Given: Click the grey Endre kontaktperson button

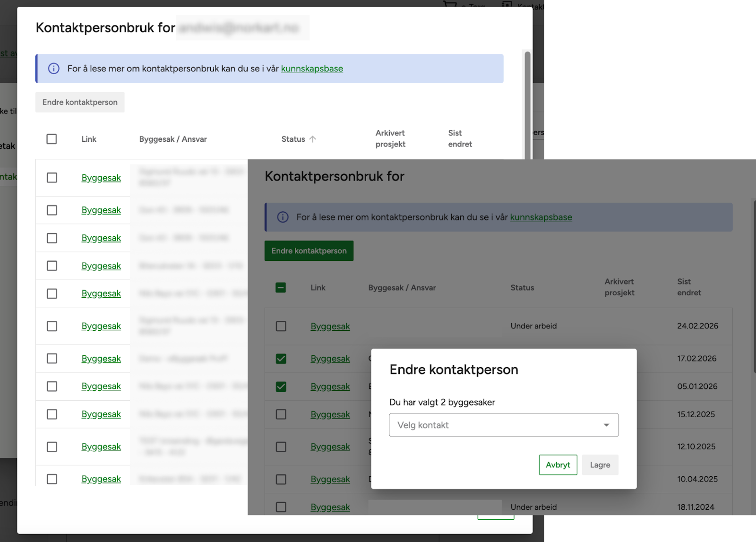Looking at the screenshot, I should (x=80, y=102).
